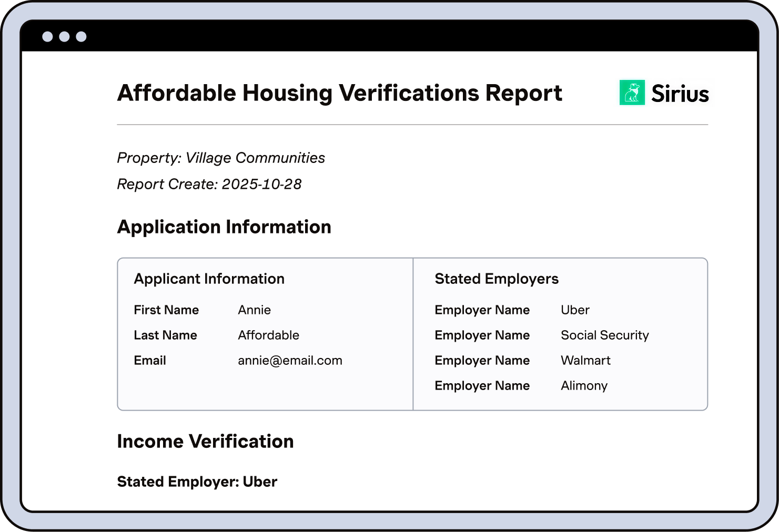Select the last name value Affordable
This screenshot has width=779, height=532.
269,335
